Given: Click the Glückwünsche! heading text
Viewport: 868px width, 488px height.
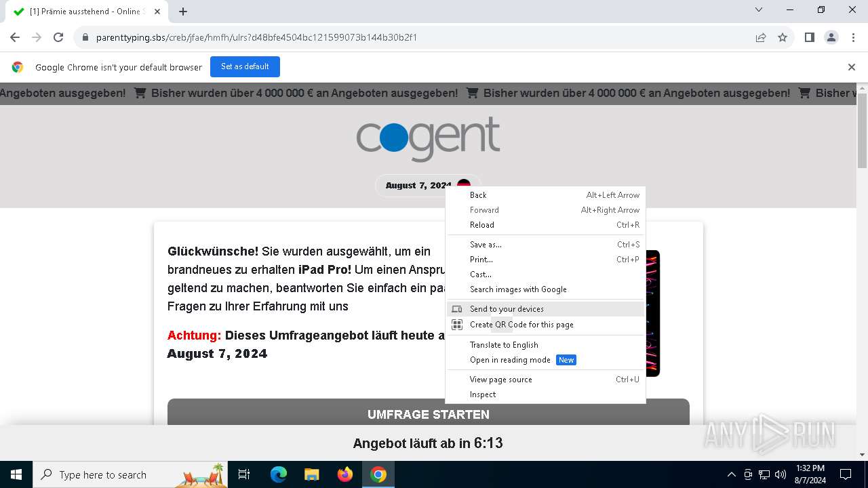Looking at the screenshot, I should [x=213, y=251].
